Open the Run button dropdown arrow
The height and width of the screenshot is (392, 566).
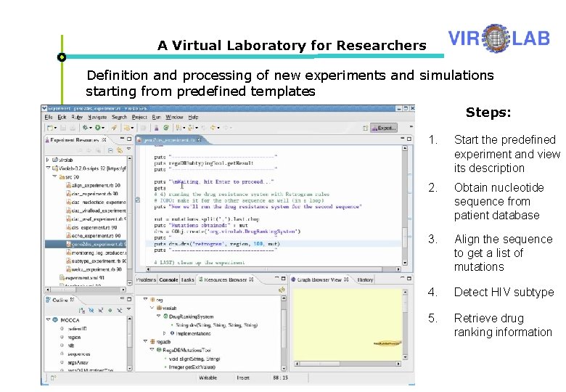(102, 128)
